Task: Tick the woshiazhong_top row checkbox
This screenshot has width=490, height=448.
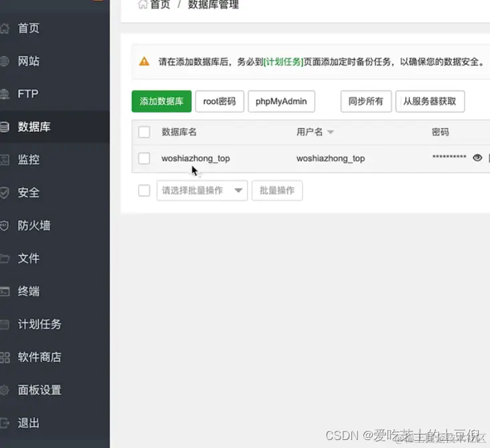Action: [x=144, y=159]
